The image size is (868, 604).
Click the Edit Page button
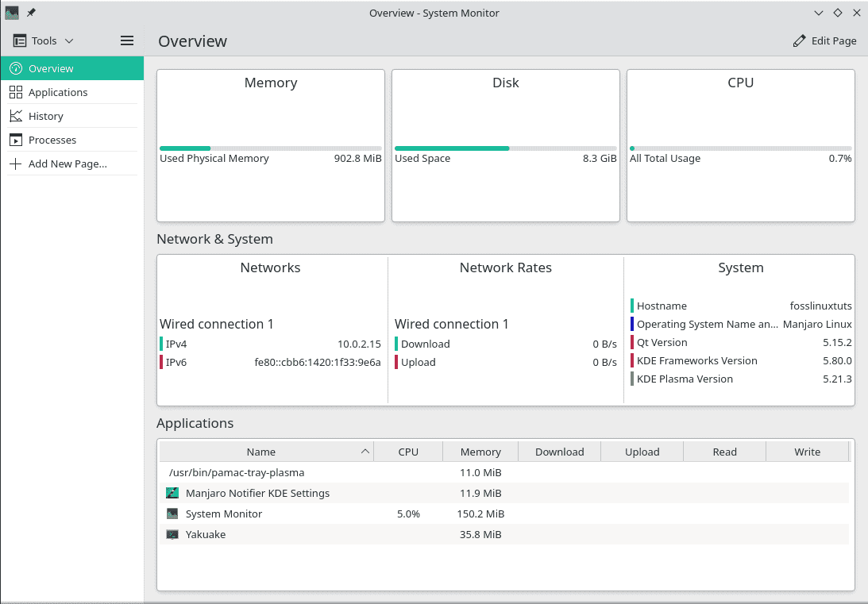click(x=824, y=40)
